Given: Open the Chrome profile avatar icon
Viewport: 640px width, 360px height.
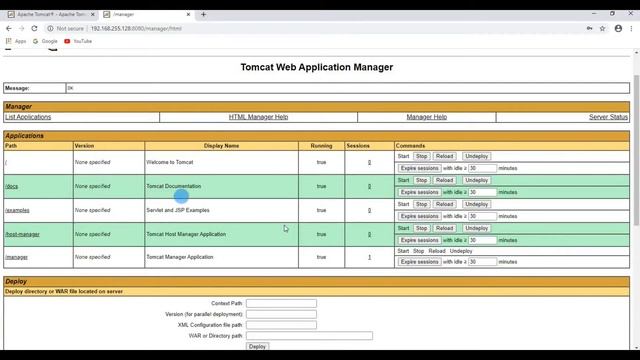Looking at the screenshot, I should click(x=618, y=29).
